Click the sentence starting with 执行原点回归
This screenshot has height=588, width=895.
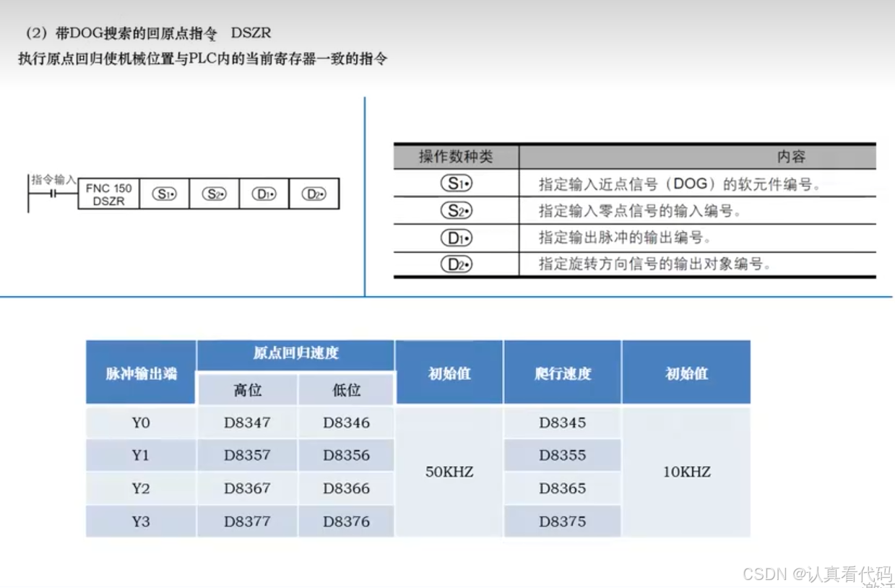pyautogui.click(x=202, y=59)
